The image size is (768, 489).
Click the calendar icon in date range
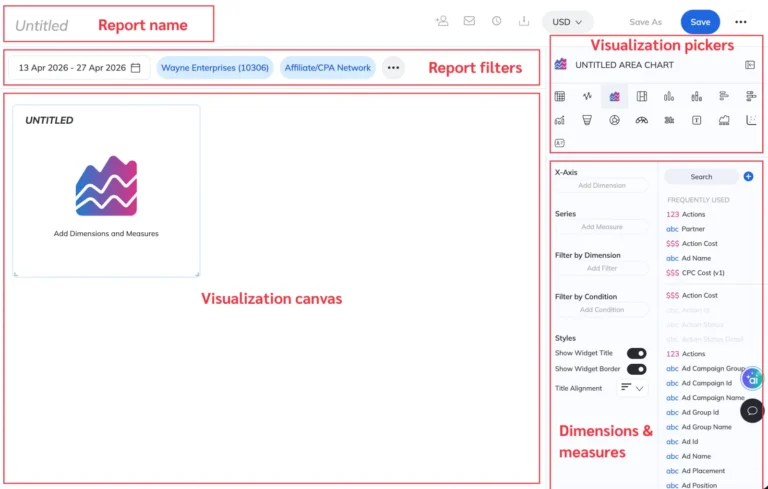[136, 68]
